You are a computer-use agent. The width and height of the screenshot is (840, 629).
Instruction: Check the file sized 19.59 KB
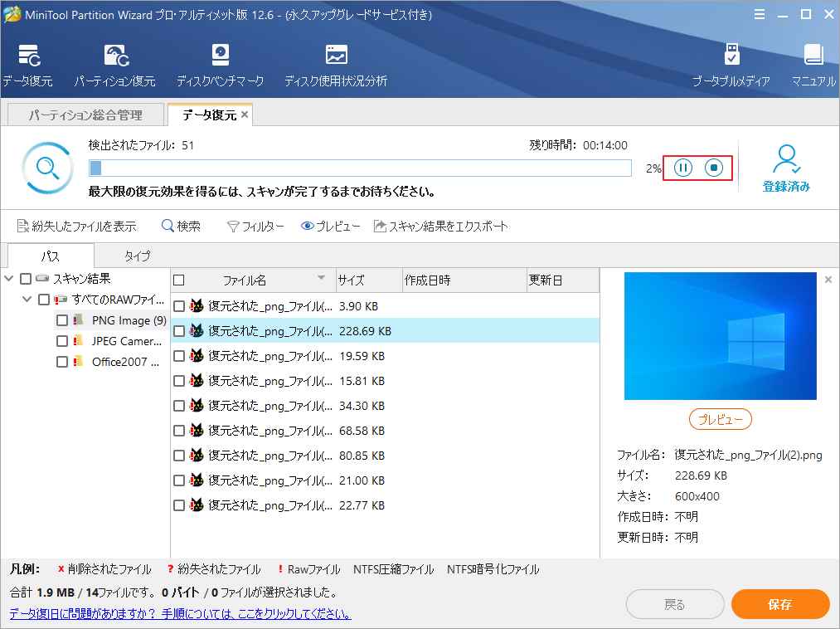pos(179,356)
